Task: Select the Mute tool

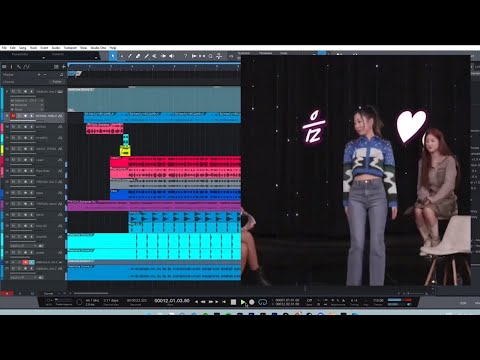Action: (x=155, y=56)
